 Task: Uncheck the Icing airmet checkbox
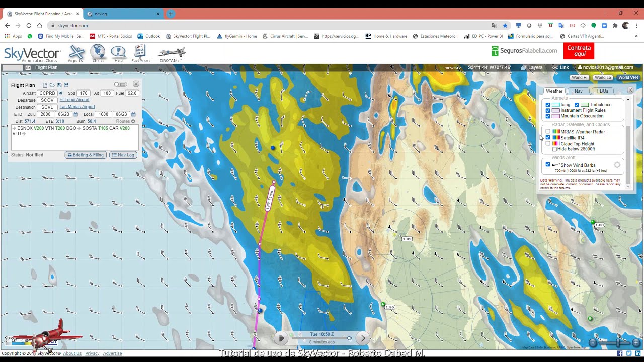tap(548, 105)
